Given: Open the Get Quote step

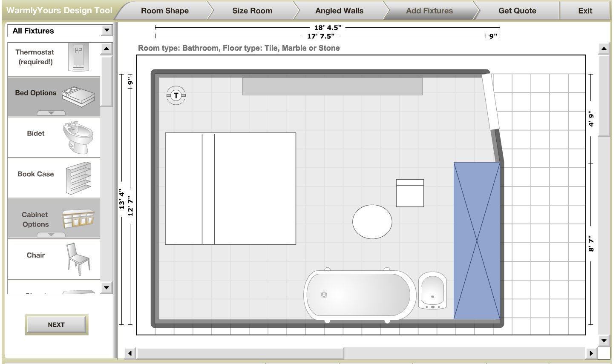Looking at the screenshot, I should pyautogui.click(x=517, y=11).
